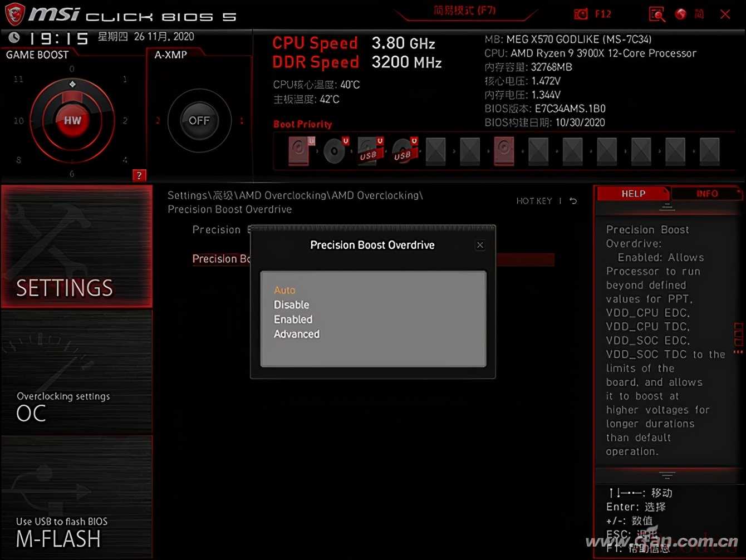Click the GAME BOOST label
Image resolution: width=746 pixels, height=560 pixels.
click(x=37, y=55)
